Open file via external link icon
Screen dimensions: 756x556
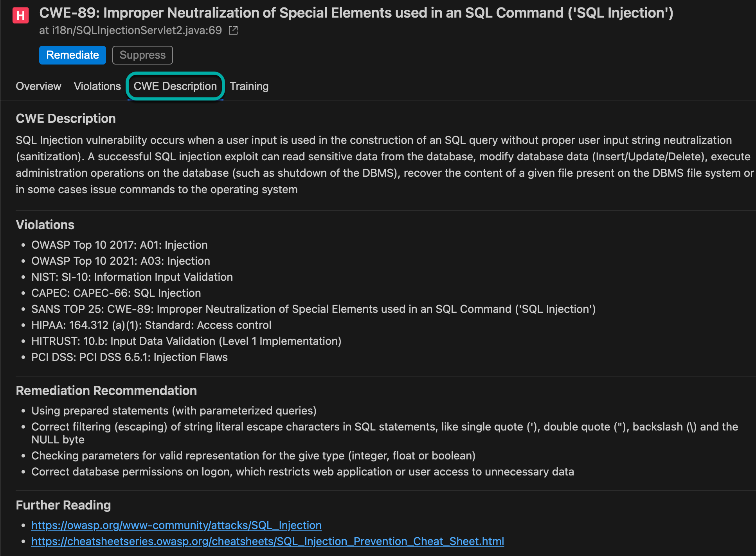tap(233, 30)
